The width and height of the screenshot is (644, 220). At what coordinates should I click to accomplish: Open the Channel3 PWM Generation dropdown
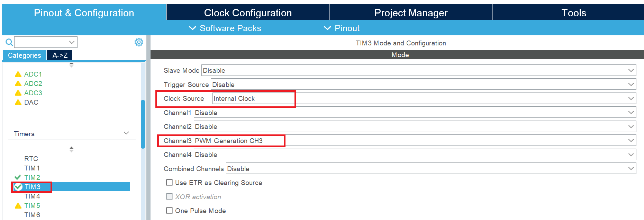click(415, 141)
